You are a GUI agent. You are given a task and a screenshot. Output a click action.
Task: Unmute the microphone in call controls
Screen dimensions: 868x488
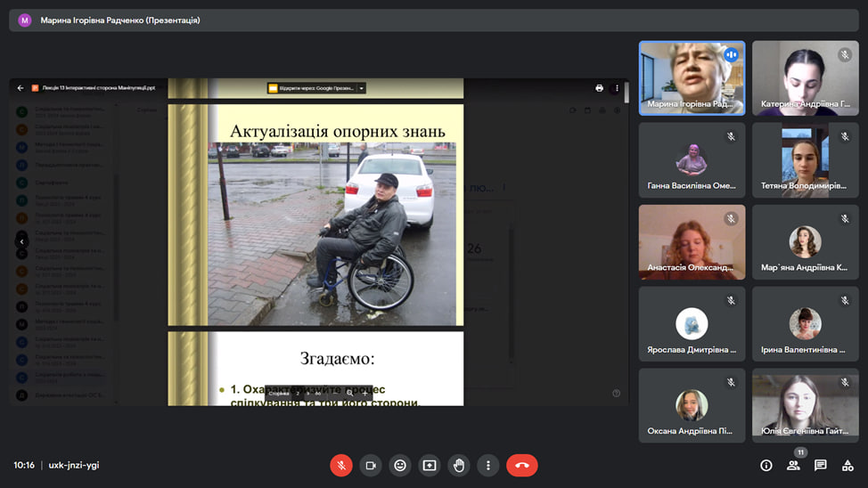click(x=341, y=465)
